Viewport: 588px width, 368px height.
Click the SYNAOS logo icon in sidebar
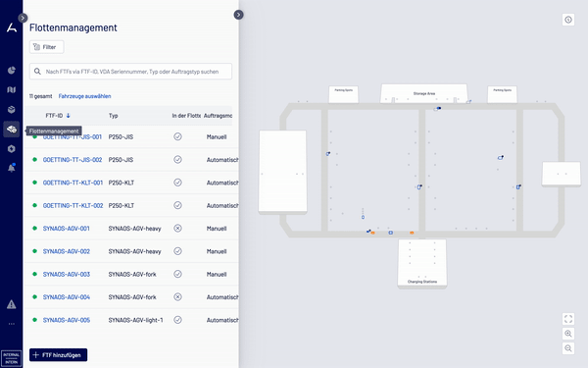click(12, 27)
